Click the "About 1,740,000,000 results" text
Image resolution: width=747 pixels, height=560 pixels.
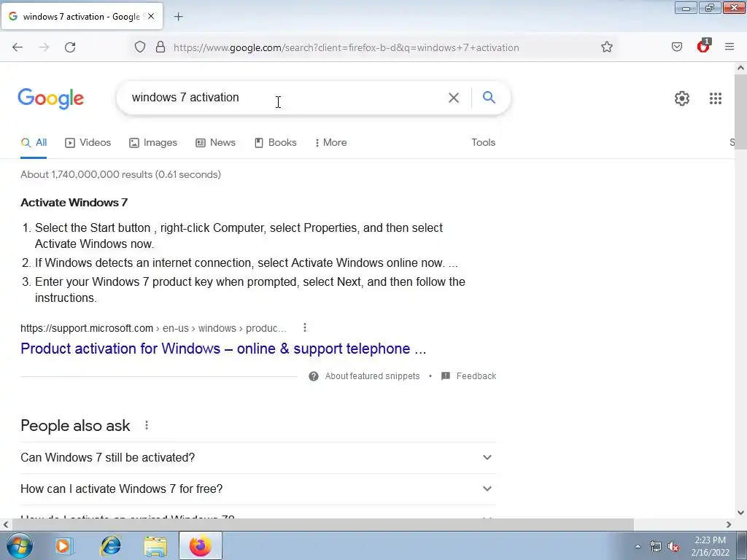pos(120,174)
